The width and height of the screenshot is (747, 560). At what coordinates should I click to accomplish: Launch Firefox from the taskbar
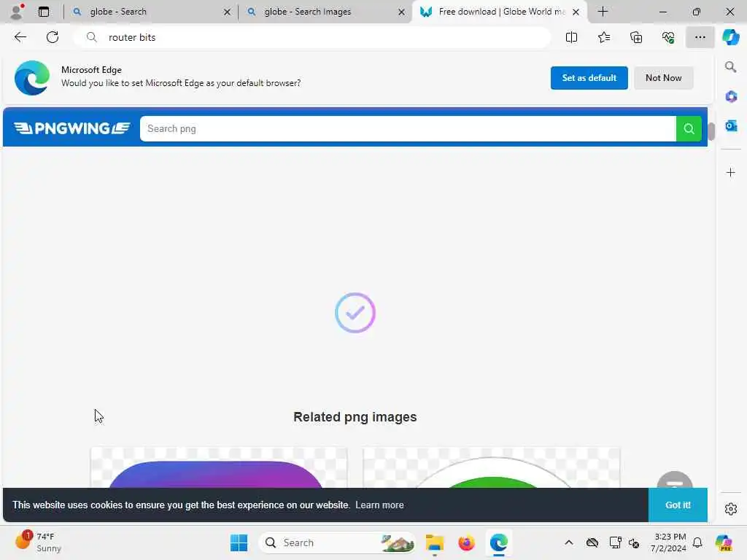[x=466, y=542]
